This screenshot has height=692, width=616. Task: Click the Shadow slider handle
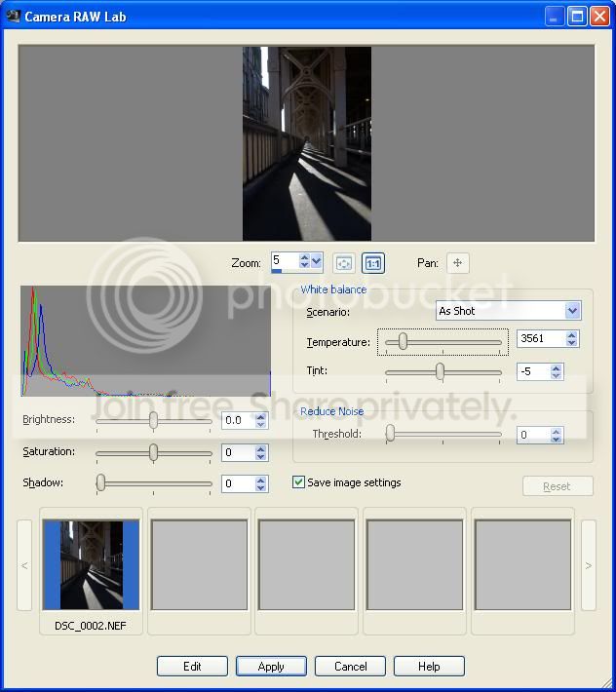(100, 482)
